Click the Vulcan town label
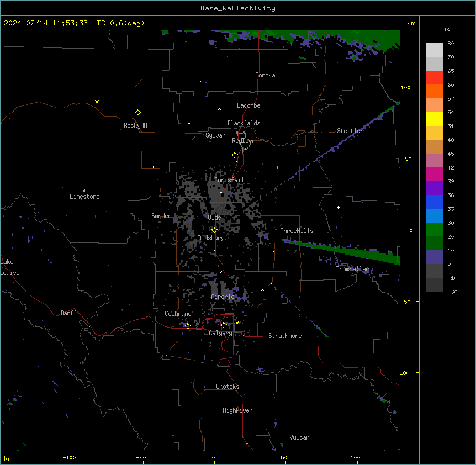The height and width of the screenshot is (465, 476). [x=299, y=437]
